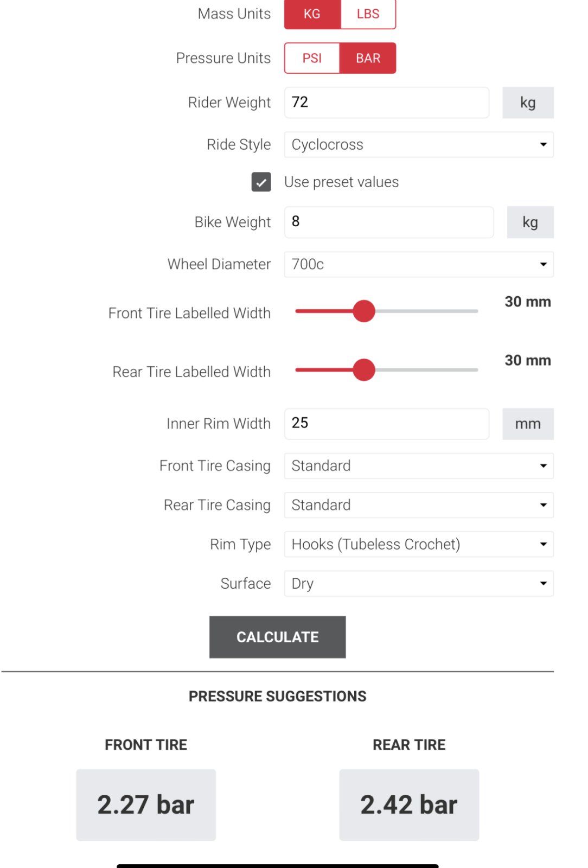Viewport: 588px width, 868px height.
Task: Choose BAR pressure units
Action: (368, 58)
